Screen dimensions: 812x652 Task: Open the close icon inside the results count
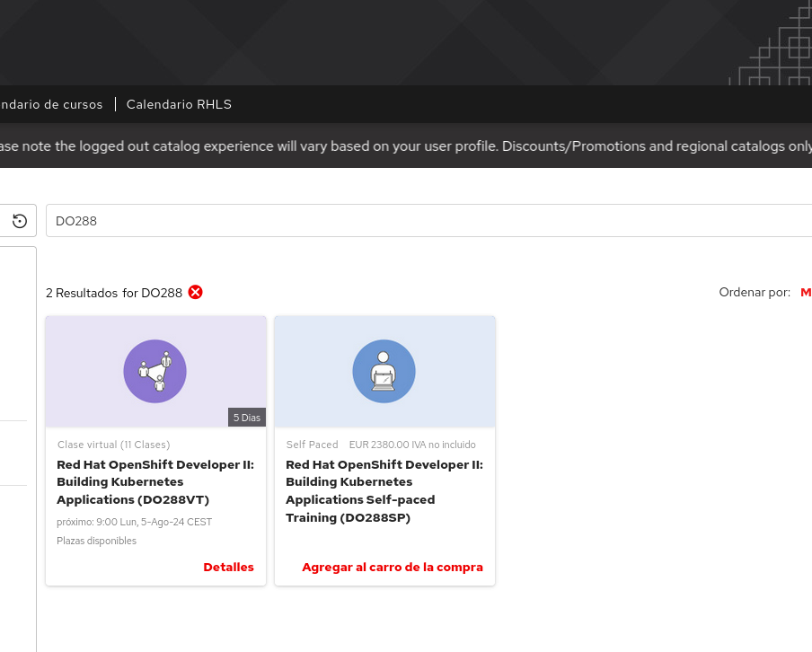[x=195, y=292]
